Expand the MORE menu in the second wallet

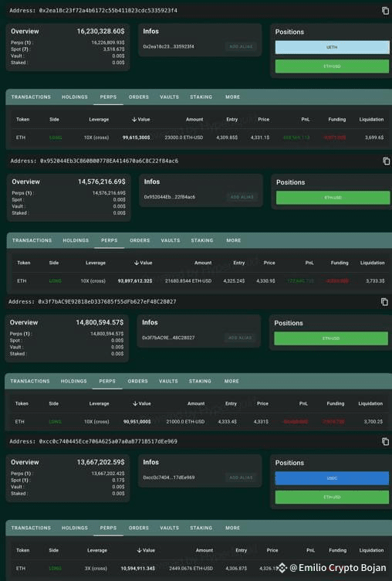click(x=234, y=240)
